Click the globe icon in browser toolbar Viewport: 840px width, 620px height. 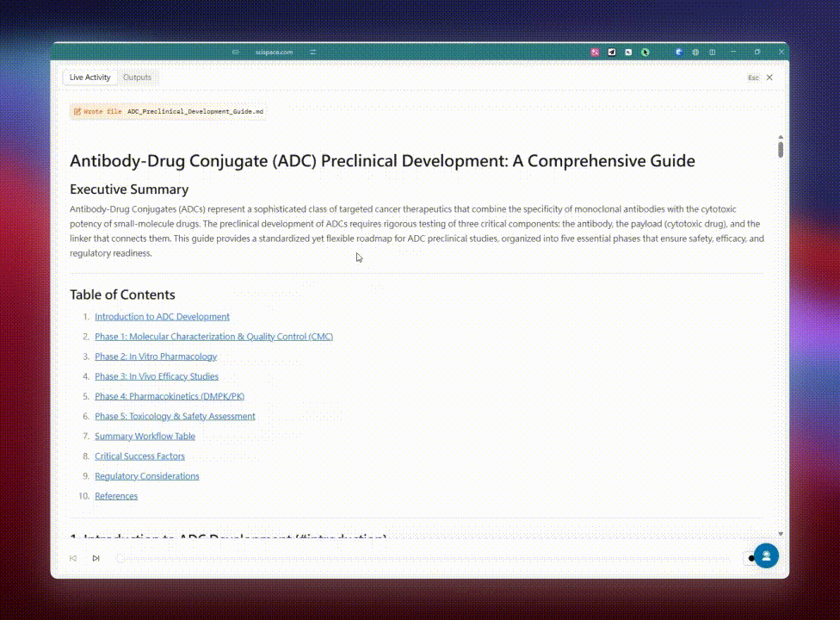(x=695, y=52)
